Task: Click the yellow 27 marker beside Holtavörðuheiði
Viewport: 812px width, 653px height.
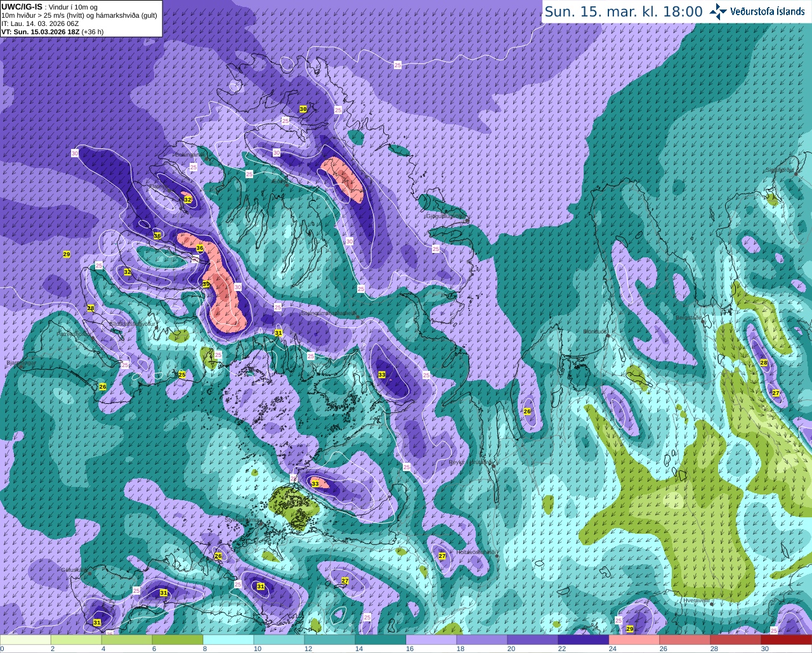Action: pos(442,556)
